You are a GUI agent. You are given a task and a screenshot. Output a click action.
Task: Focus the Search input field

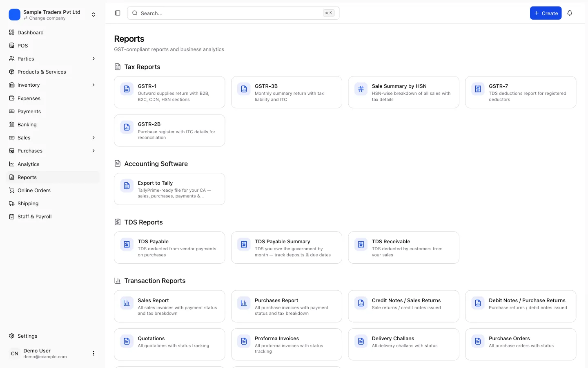233,13
